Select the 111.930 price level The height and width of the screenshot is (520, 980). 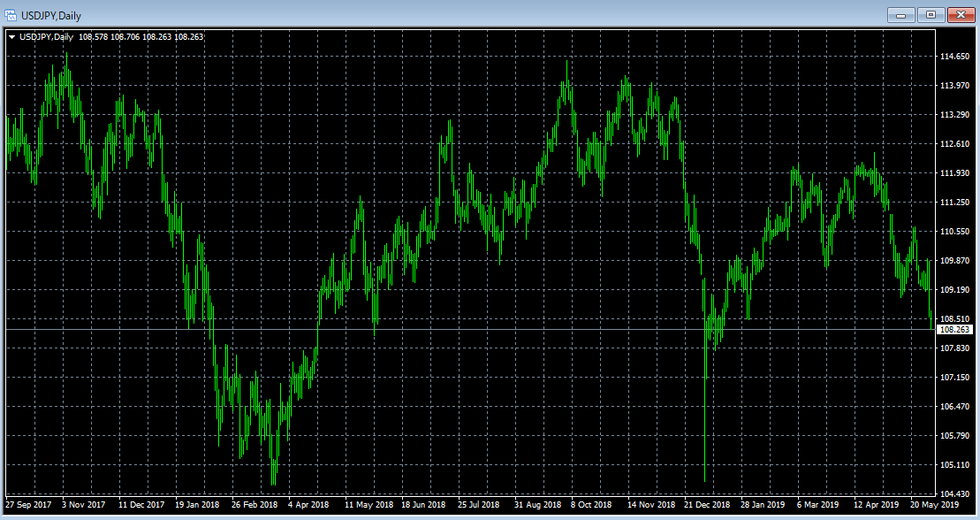click(x=954, y=172)
